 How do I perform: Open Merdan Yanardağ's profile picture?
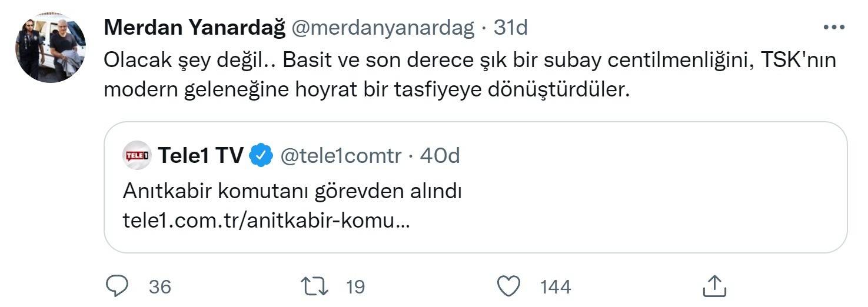point(51,47)
